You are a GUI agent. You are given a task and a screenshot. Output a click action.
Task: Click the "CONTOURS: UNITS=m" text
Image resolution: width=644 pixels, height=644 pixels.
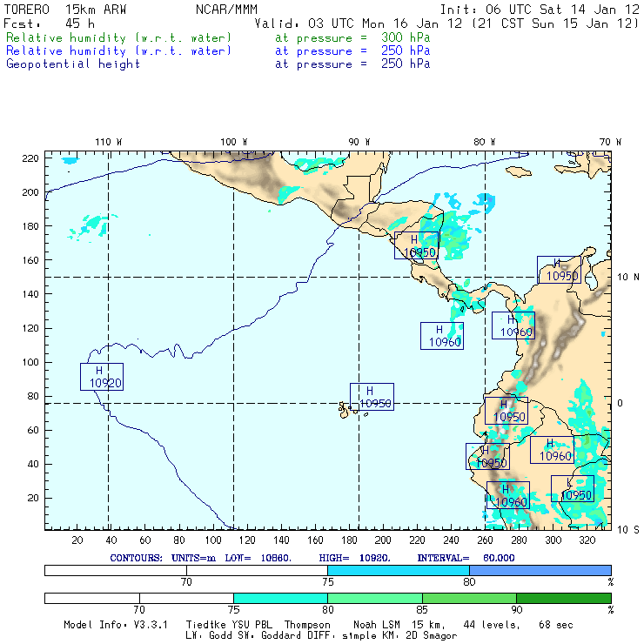(x=163, y=558)
